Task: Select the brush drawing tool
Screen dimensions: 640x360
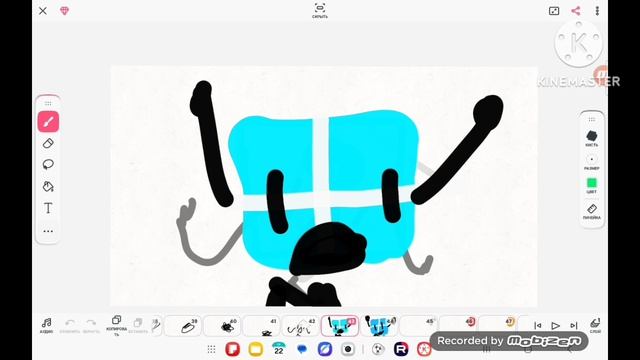Action: click(48, 122)
